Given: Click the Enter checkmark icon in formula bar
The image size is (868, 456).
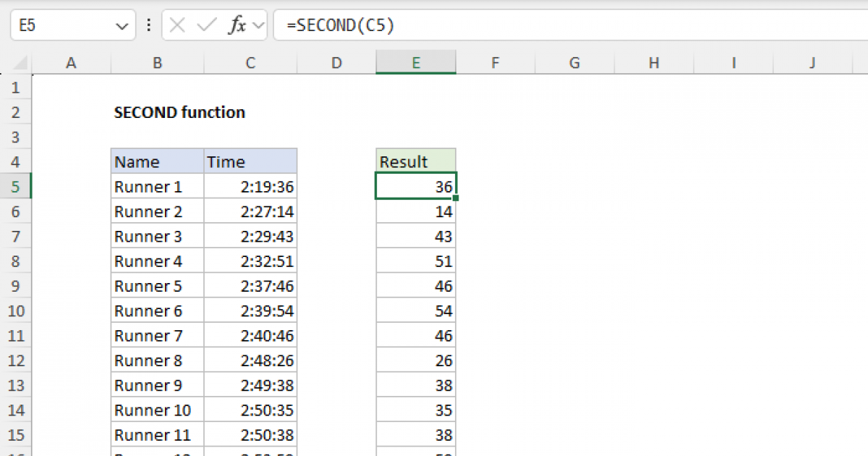Looking at the screenshot, I should (207, 25).
